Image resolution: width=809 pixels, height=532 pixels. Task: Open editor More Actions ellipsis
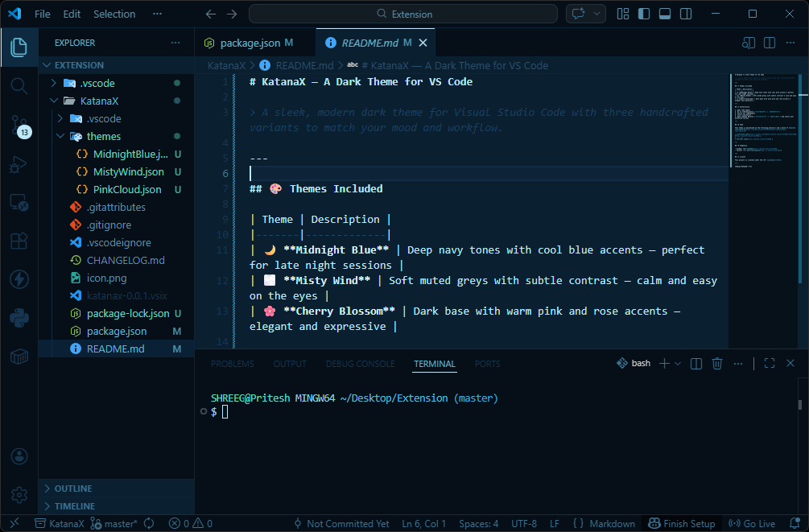790,43
